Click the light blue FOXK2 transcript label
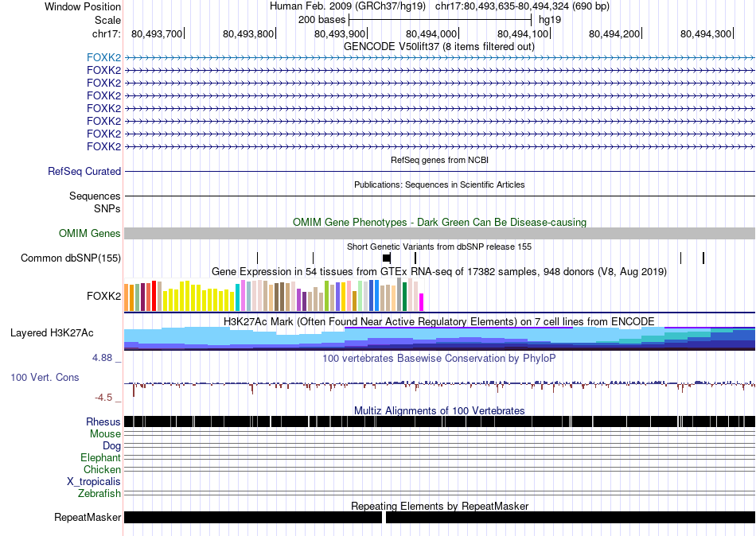Image resolution: width=756 pixels, height=536 pixels. point(103,57)
